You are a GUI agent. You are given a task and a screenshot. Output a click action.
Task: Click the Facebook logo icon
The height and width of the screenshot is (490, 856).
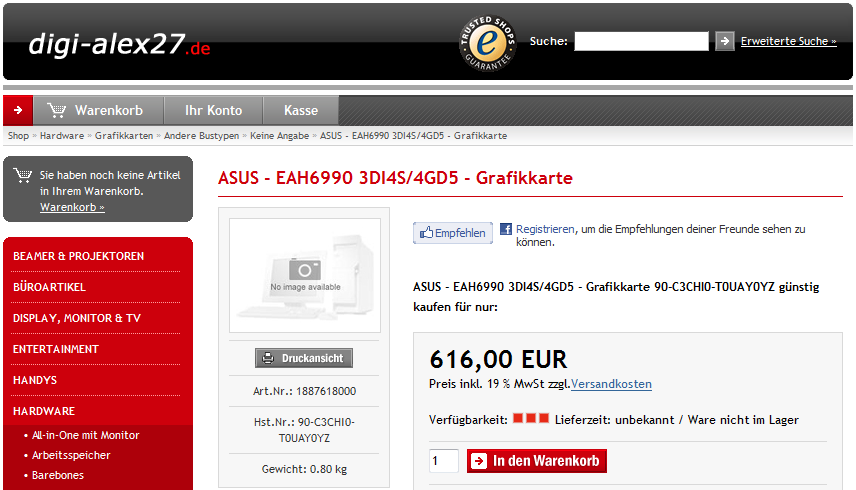pyautogui.click(x=506, y=229)
